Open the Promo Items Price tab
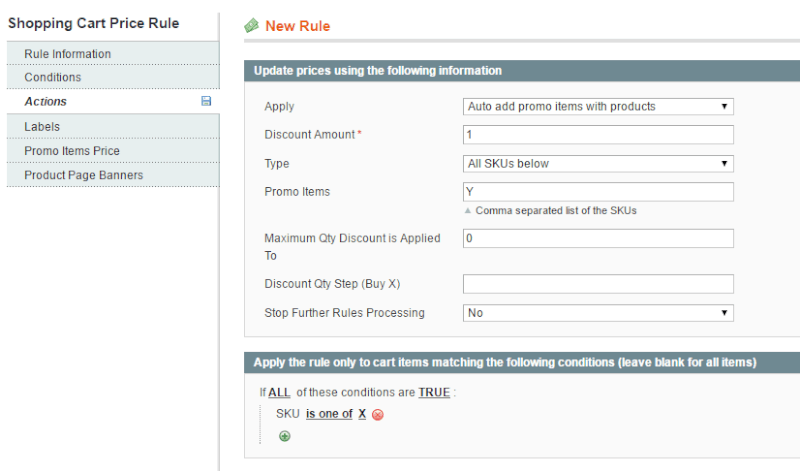The height and width of the screenshot is (471, 800). [x=113, y=151]
